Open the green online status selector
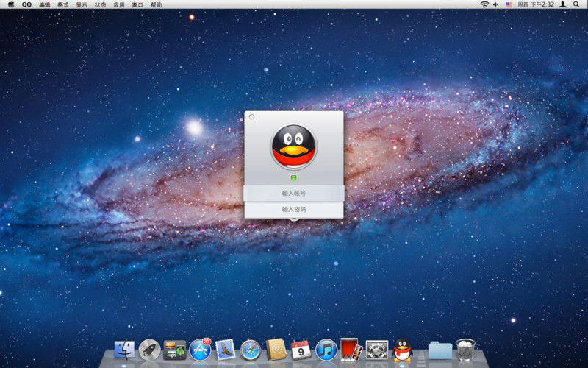The height and width of the screenshot is (368, 588). 293,177
